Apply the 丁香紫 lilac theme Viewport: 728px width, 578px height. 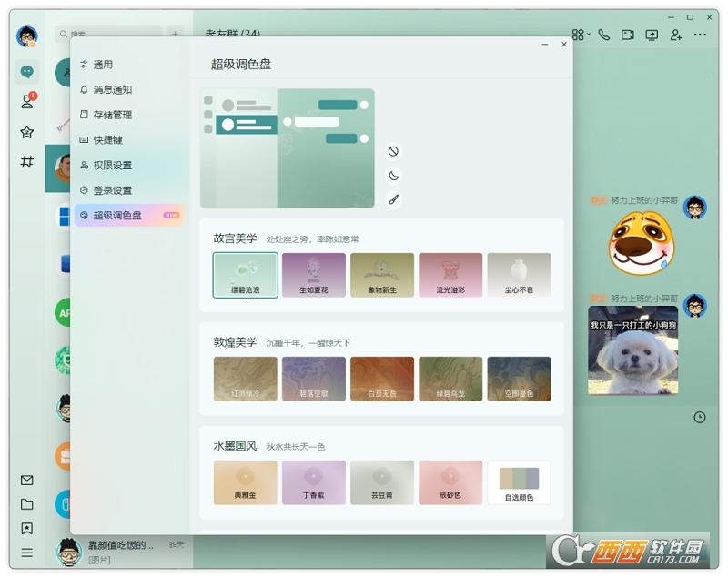(314, 482)
